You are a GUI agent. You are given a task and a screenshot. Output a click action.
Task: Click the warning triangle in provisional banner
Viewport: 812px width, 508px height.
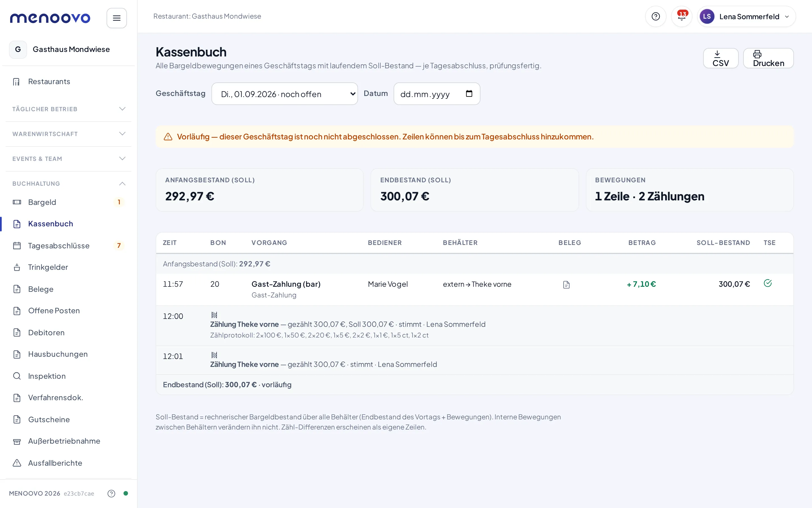(168, 137)
